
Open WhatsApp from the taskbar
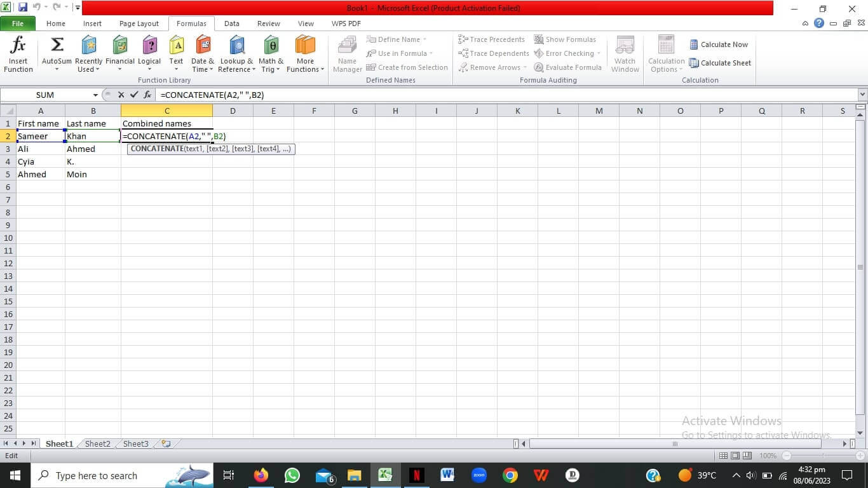pyautogui.click(x=292, y=475)
